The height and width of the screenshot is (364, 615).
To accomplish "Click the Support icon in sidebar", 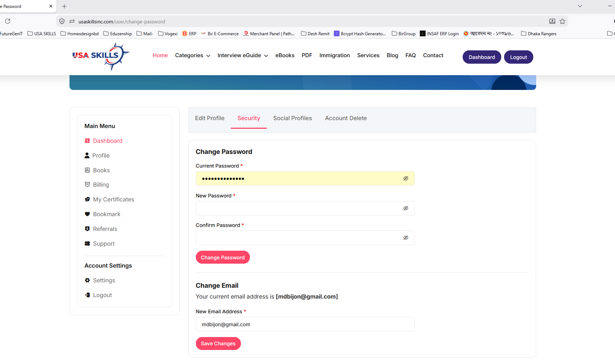I will 87,244.
